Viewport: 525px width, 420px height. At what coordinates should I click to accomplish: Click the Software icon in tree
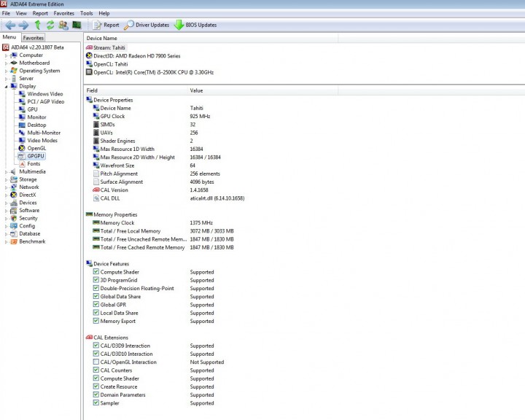(x=14, y=210)
